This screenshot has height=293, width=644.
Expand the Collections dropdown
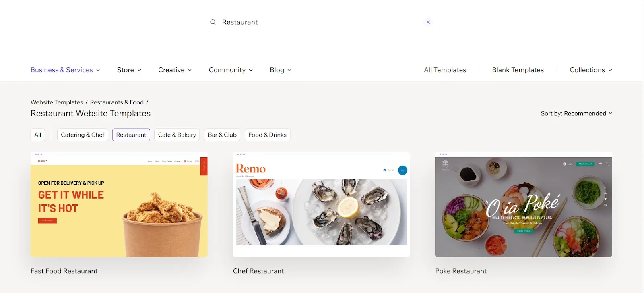point(590,70)
